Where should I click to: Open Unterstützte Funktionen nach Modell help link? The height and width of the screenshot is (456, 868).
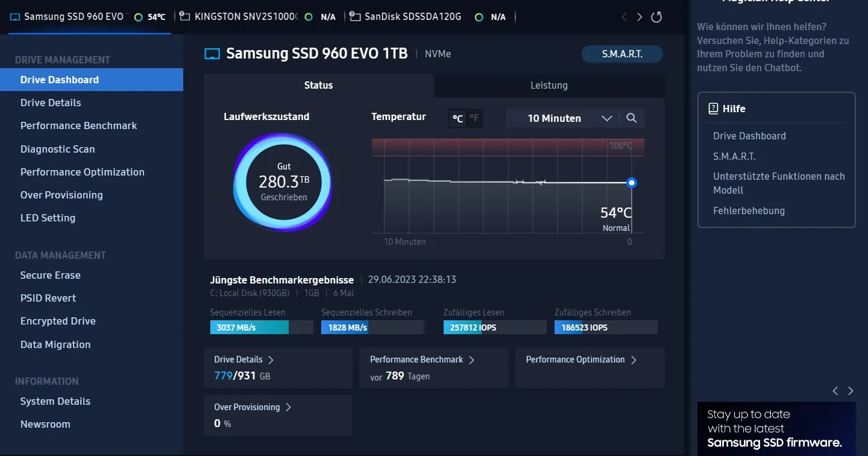click(779, 183)
